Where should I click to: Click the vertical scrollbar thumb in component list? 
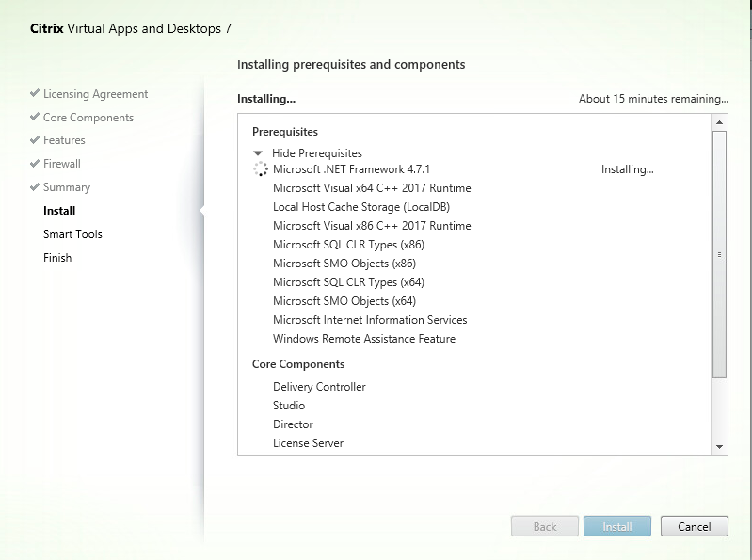719,254
